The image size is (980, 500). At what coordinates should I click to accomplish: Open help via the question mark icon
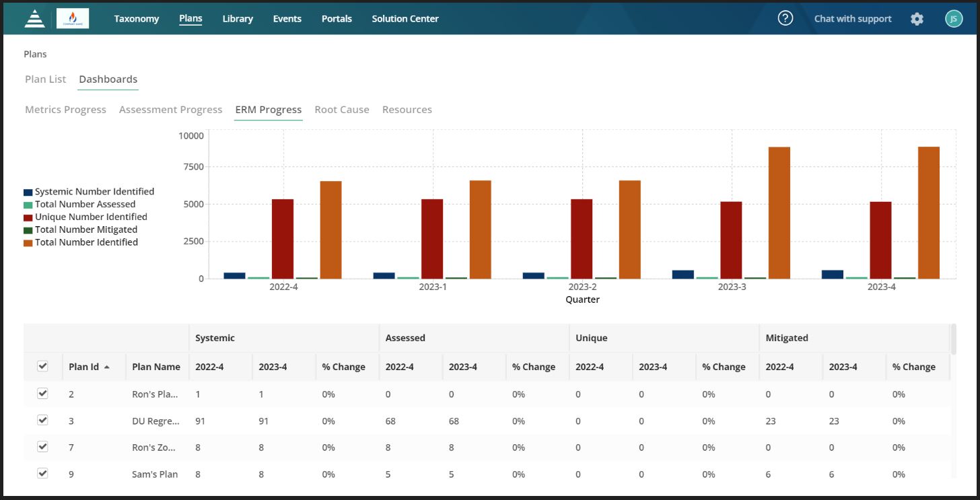(785, 18)
